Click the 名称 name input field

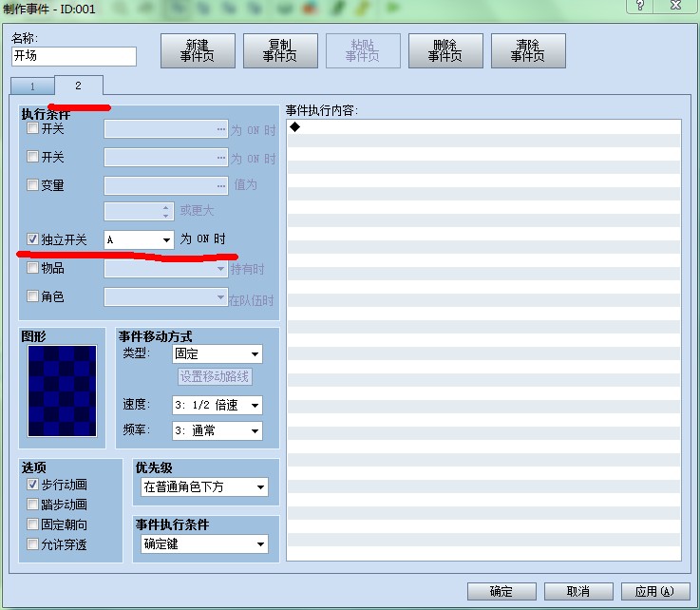pyautogui.click(x=74, y=56)
